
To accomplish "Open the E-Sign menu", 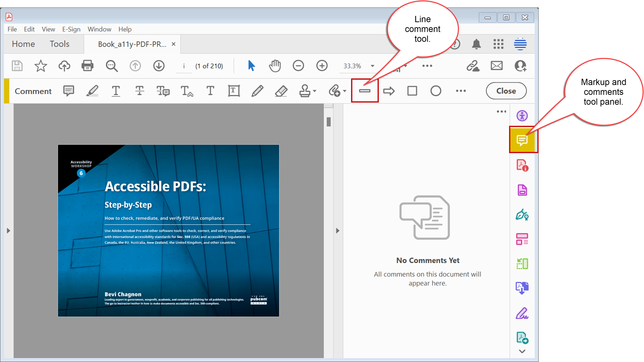I will pos(71,29).
